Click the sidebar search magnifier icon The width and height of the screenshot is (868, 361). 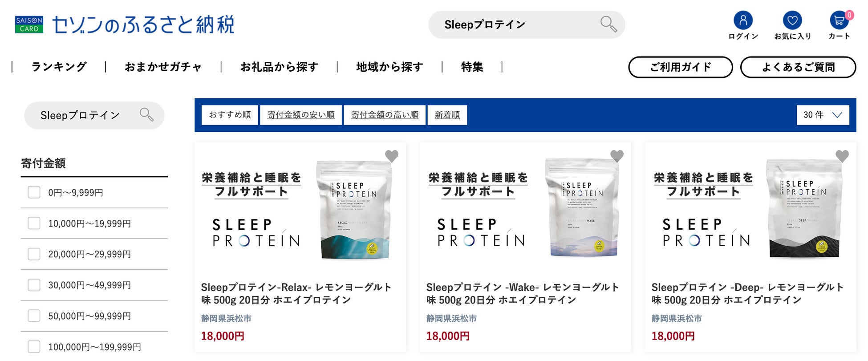[x=146, y=115]
